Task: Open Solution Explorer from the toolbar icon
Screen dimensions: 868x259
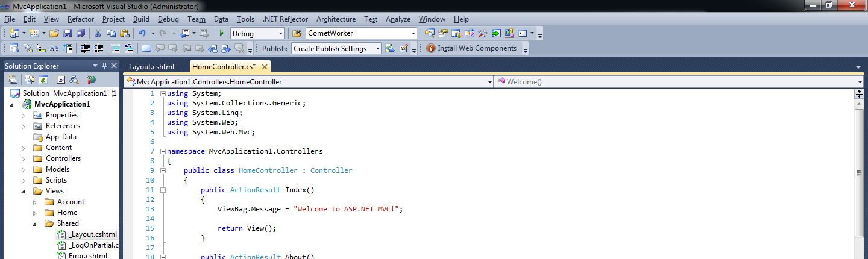Action: click(430, 33)
